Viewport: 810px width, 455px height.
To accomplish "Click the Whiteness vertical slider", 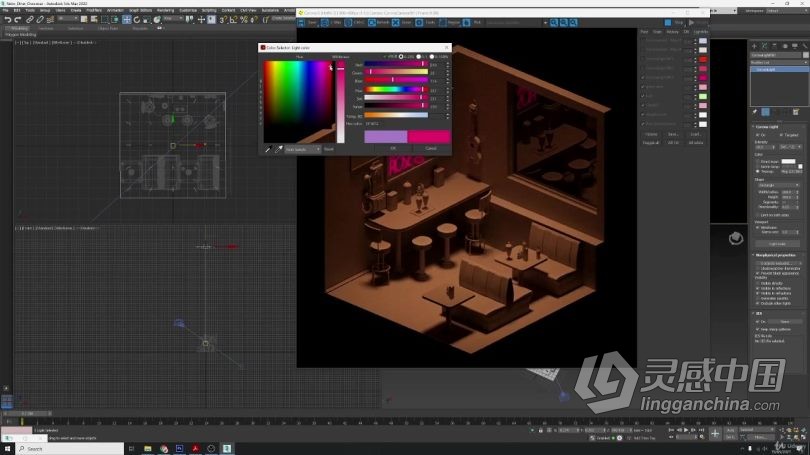I will click(x=340, y=102).
